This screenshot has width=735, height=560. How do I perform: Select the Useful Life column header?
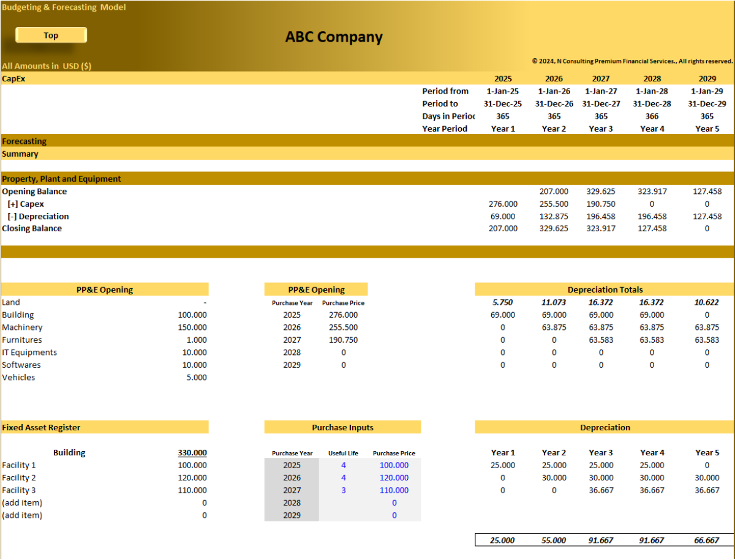pyautogui.click(x=343, y=454)
